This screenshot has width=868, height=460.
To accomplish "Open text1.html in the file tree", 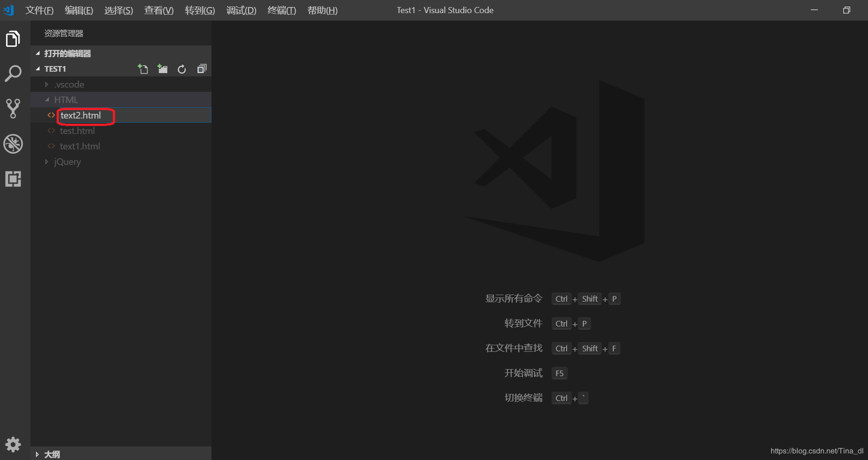I will click(x=80, y=146).
